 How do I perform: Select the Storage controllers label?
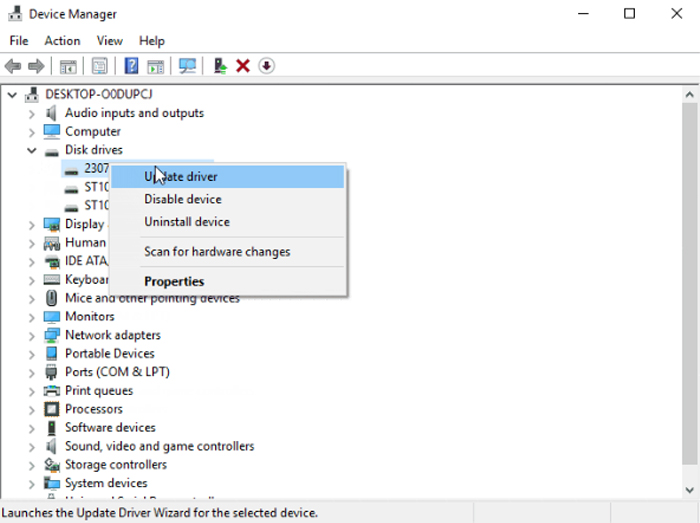(x=116, y=465)
